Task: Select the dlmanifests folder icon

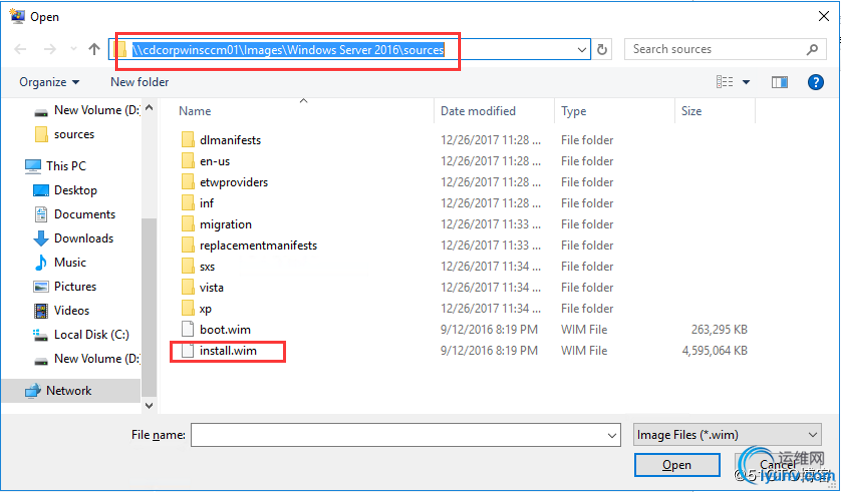Action: click(x=188, y=140)
